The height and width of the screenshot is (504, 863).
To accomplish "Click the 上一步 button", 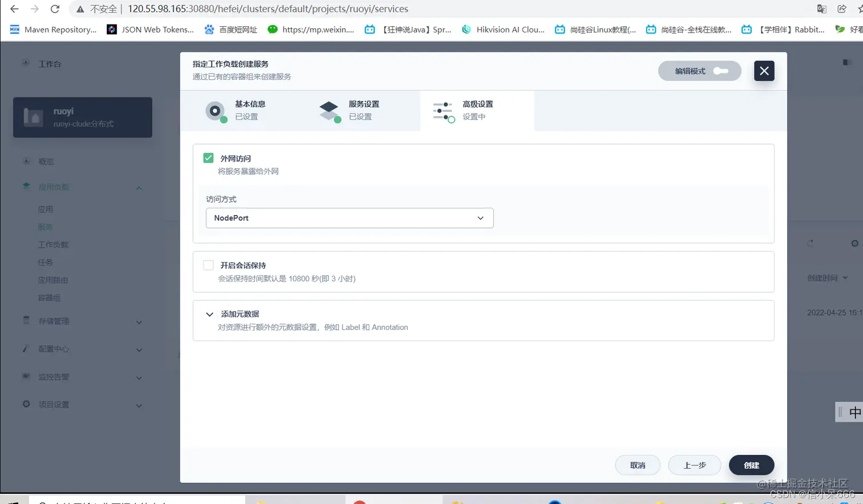I will pos(695,465).
